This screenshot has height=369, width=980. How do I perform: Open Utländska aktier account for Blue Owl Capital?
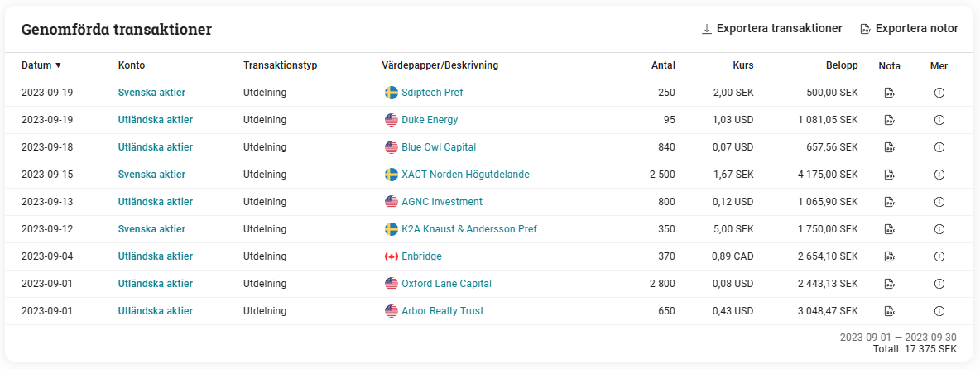pos(155,147)
